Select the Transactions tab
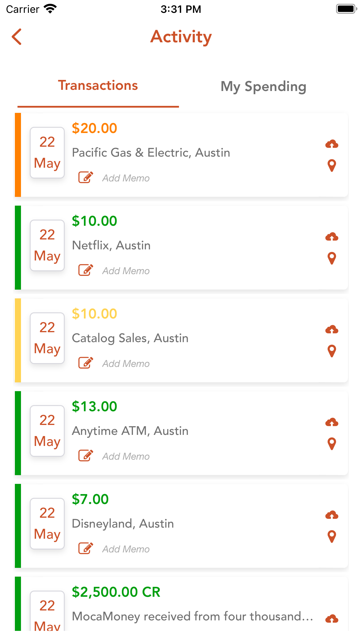The height and width of the screenshot is (644, 362). click(98, 85)
